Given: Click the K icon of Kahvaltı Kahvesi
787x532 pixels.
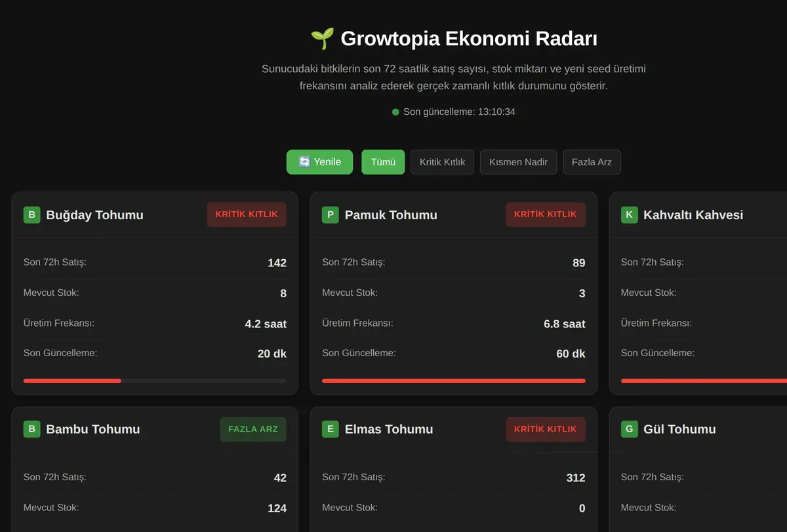Looking at the screenshot, I should [x=630, y=215].
